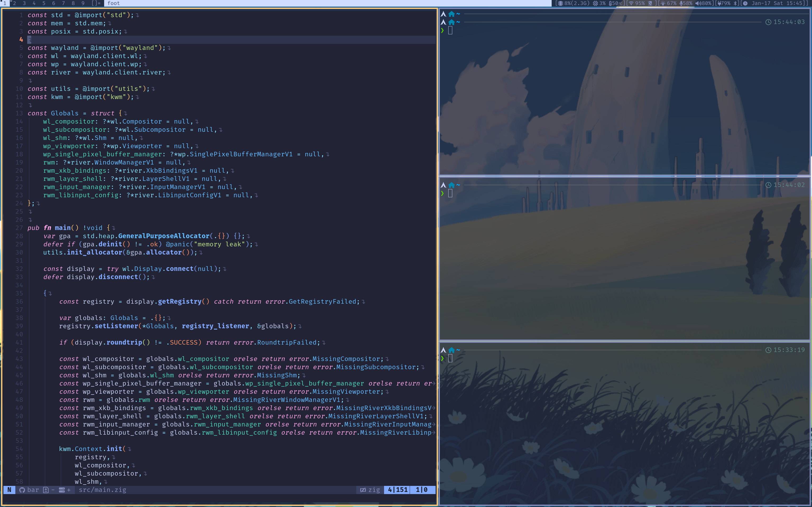This screenshot has height=507, width=812.
Task: Click the brightness indicator showing 67%
Action: coord(663,3)
